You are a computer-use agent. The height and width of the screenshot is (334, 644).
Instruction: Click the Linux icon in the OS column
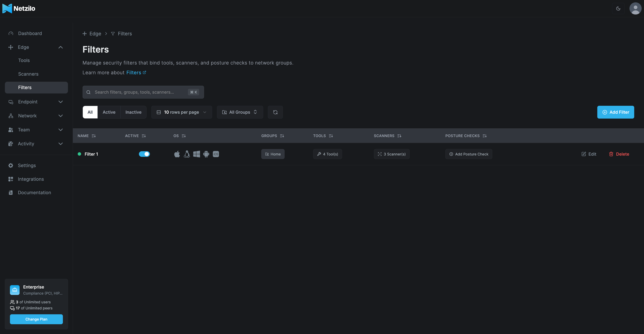(x=187, y=154)
